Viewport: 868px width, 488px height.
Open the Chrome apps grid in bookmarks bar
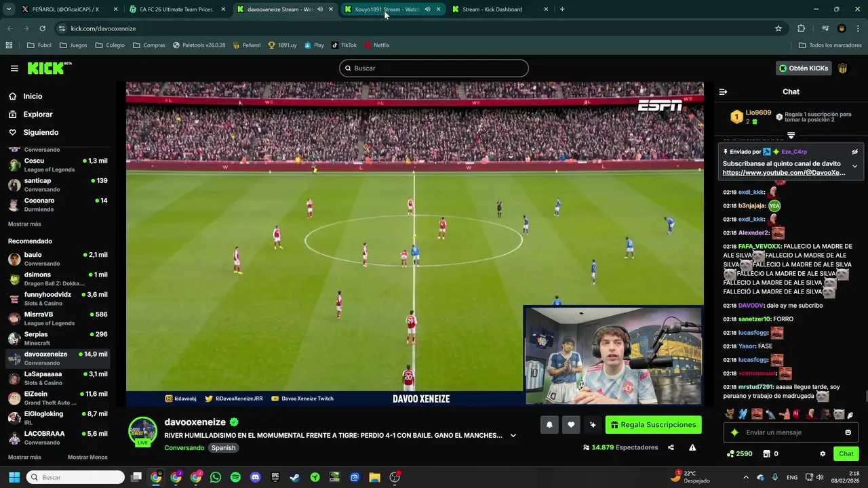tap(9, 45)
